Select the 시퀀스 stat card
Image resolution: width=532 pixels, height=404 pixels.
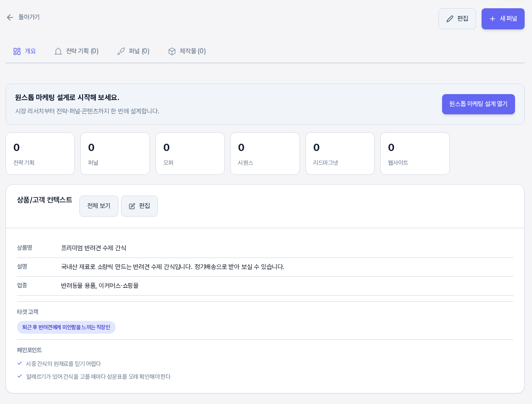(x=265, y=154)
